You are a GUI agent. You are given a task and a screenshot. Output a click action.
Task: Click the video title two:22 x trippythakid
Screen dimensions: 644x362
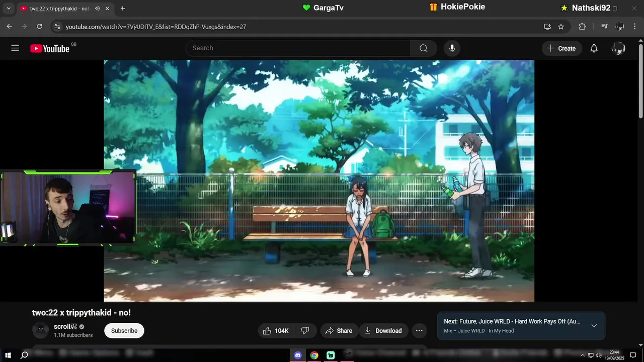pos(81,312)
